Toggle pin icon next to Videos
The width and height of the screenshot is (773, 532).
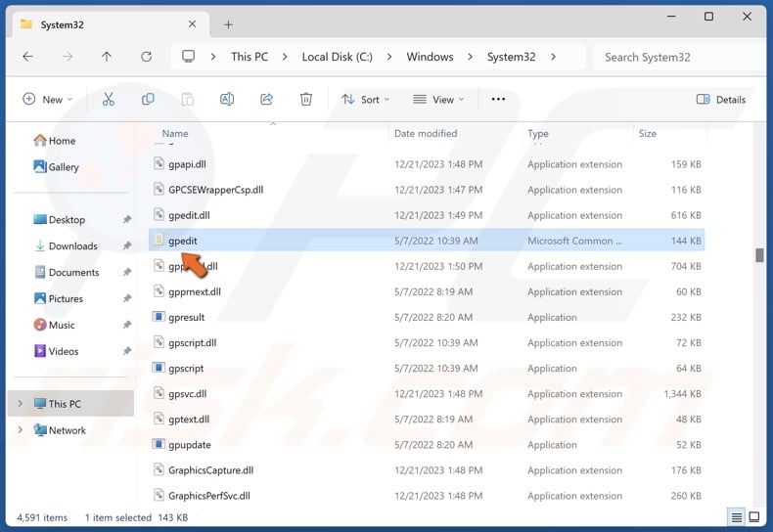point(126,351)
